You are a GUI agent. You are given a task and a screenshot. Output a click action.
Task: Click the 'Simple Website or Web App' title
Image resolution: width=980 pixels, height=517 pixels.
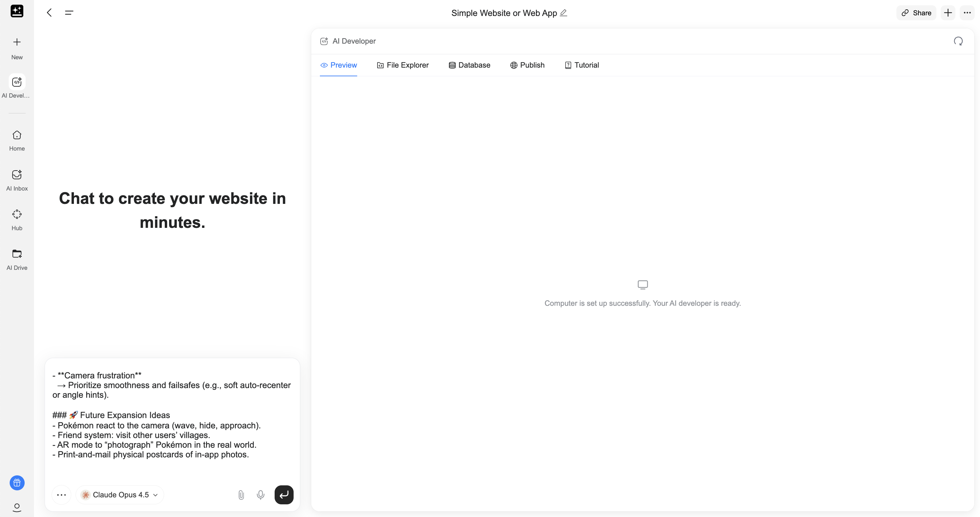[504, 13]
